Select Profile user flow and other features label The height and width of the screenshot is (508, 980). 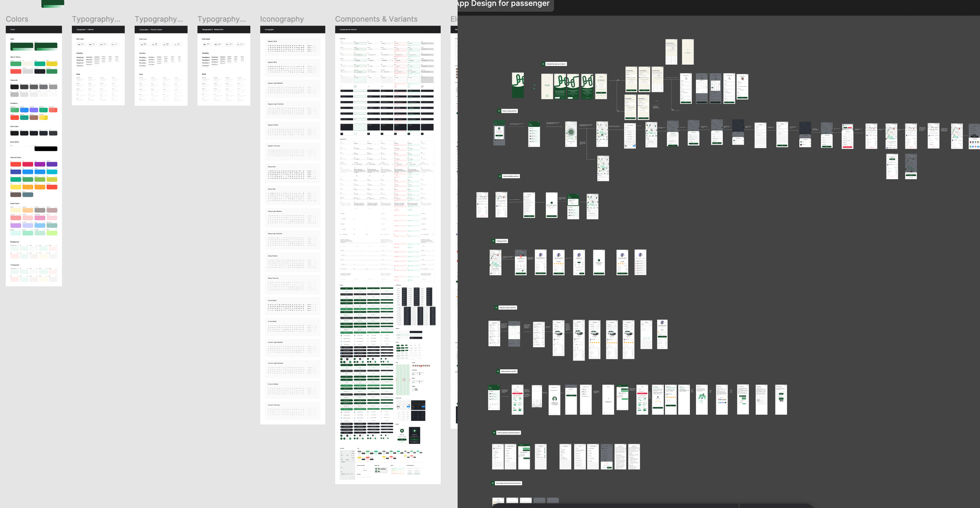click(508, 433)
